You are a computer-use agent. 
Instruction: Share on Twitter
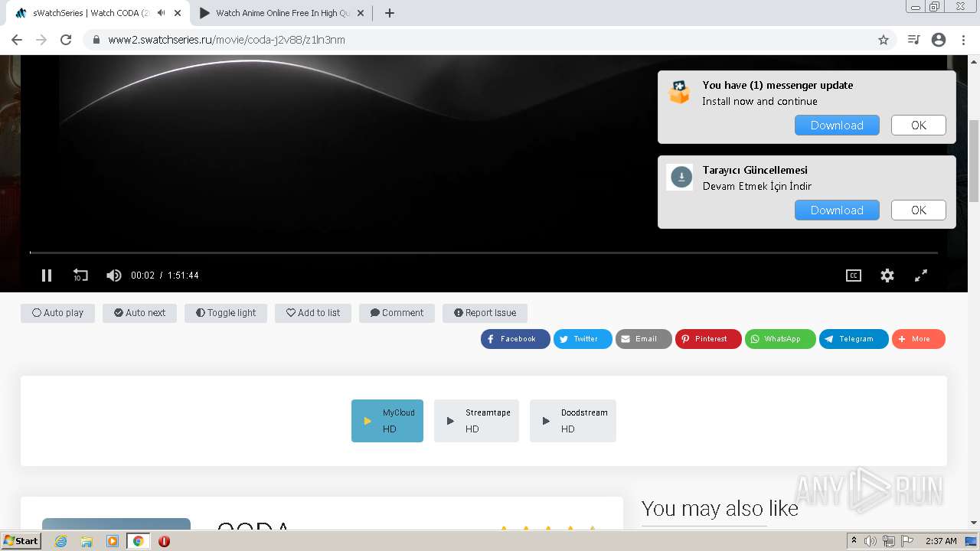click(x=583, y=339)
